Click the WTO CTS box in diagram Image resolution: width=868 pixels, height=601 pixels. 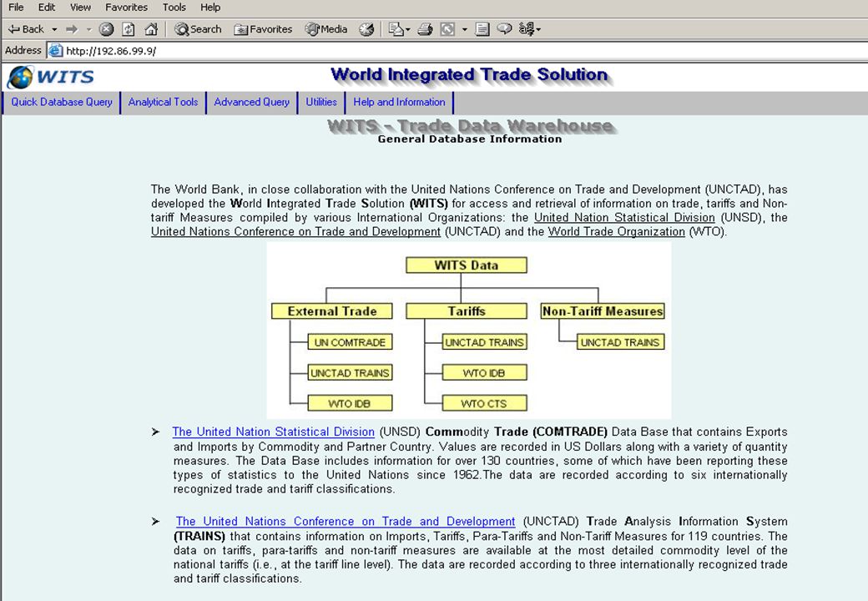484,403
